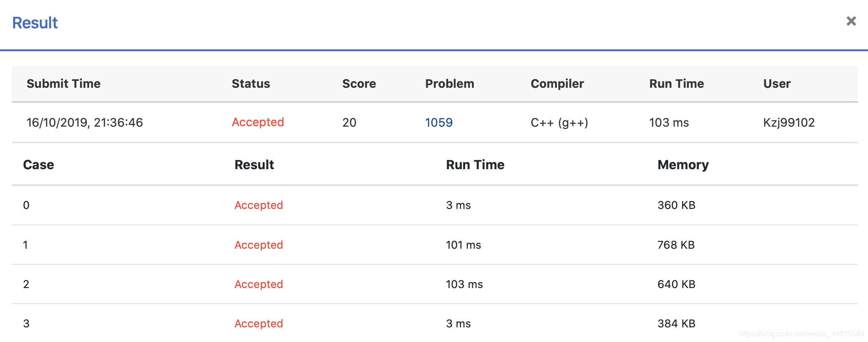Viewport: 868px width, 342px height.
Task: Click the Accepted status in submission row
Action: point(258,122)
